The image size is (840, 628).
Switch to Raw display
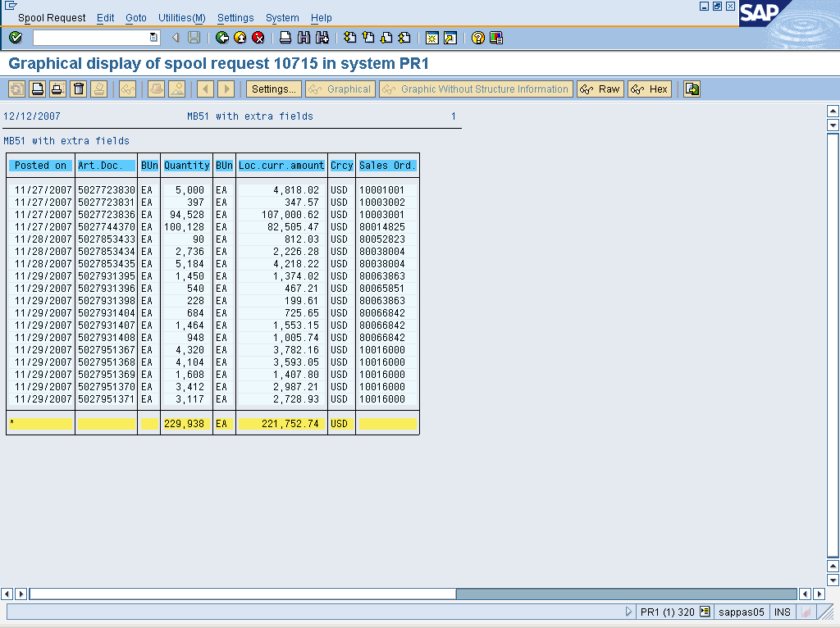(x=600, y=89)
